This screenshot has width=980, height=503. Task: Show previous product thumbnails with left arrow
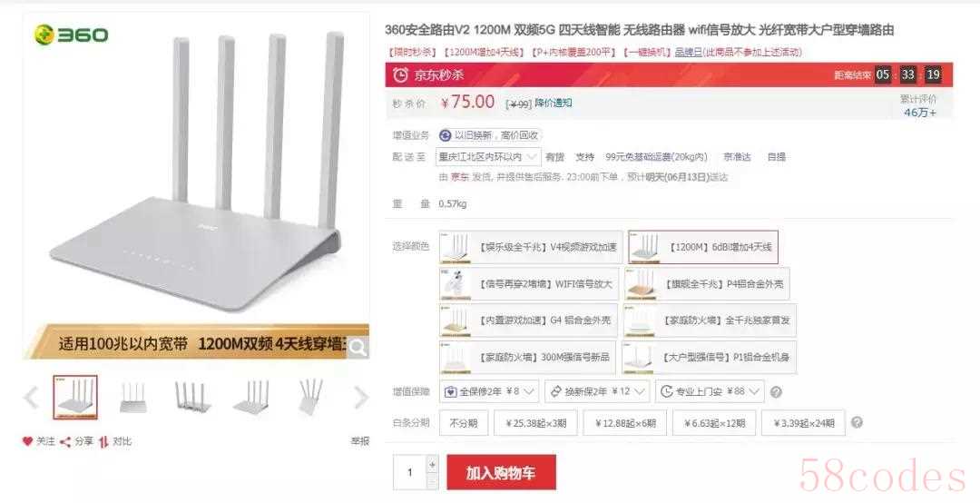tap(31, 398)
